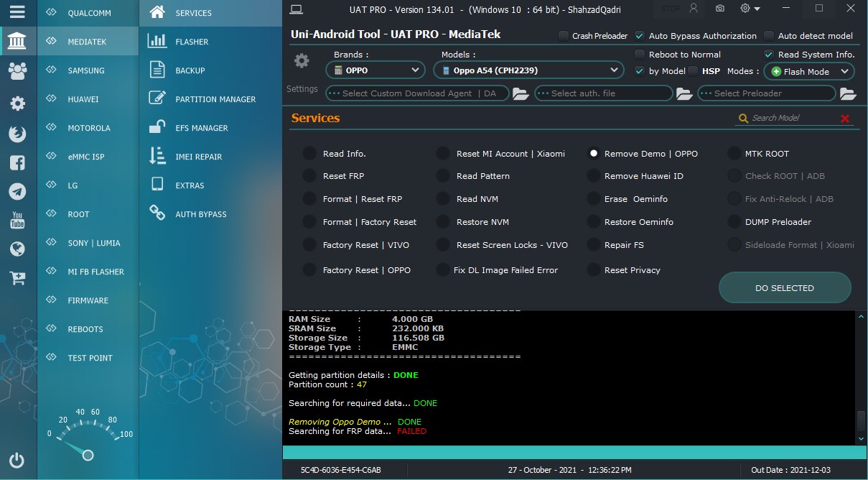Open Partition Manager menu item
The width and height of the screenshot is (868, 480).
point(210,99)
